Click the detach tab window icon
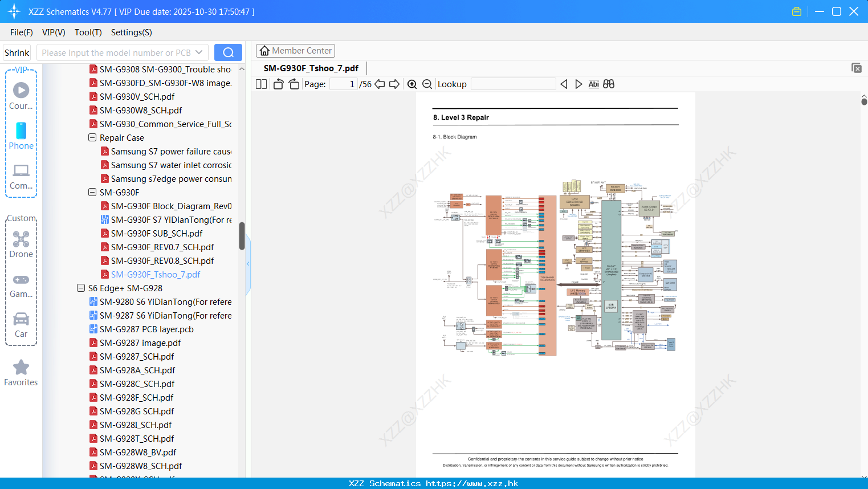 [x=856, y=68]
